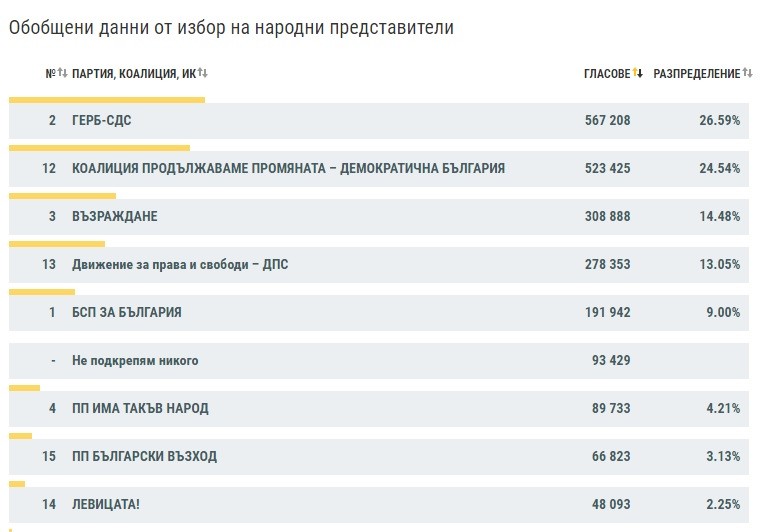Image resolution: width=762 pixels, height=532 pixels.
Task: Click the ЛЕВИЦАТА! party name
Action: click(106, 504)
